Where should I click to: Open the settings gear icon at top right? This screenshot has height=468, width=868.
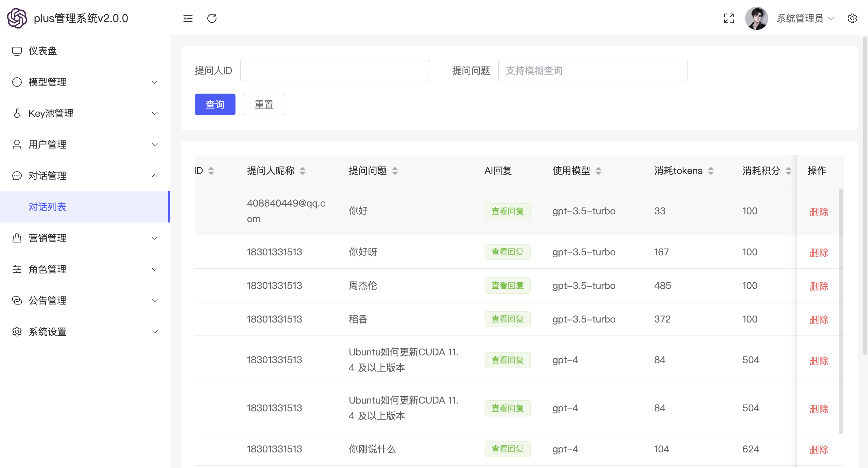852,18
